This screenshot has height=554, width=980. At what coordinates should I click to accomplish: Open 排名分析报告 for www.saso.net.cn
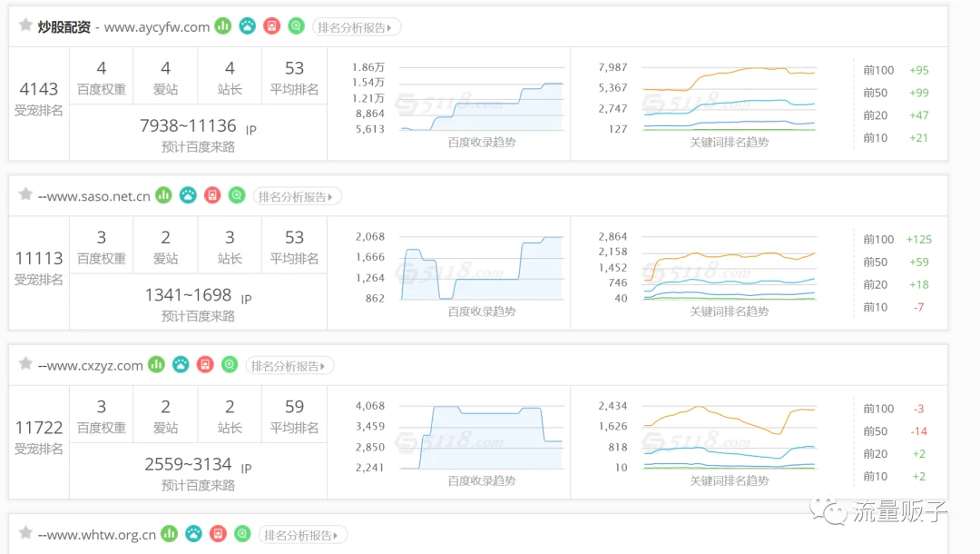click(297, 197)
